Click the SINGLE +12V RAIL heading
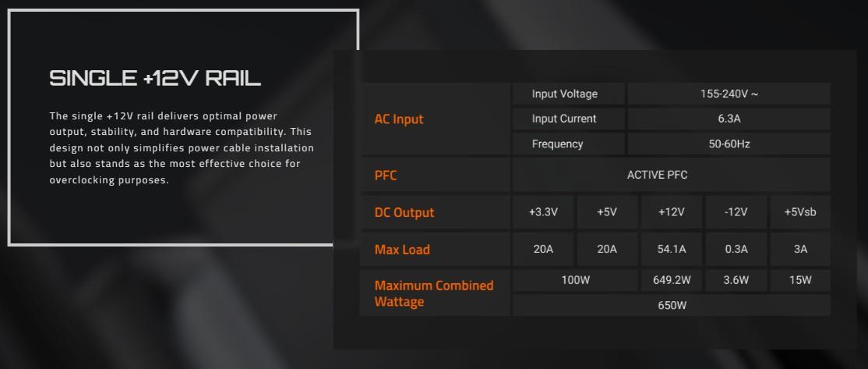 (155, 78)
